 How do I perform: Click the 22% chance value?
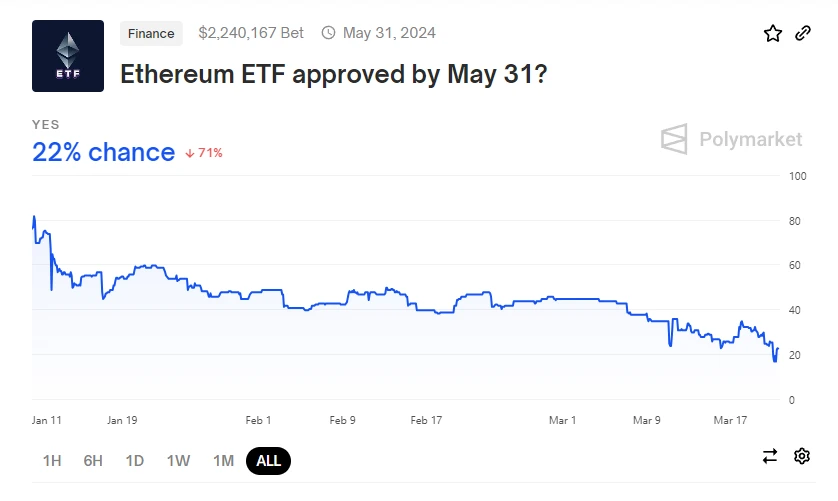[103, 152]
